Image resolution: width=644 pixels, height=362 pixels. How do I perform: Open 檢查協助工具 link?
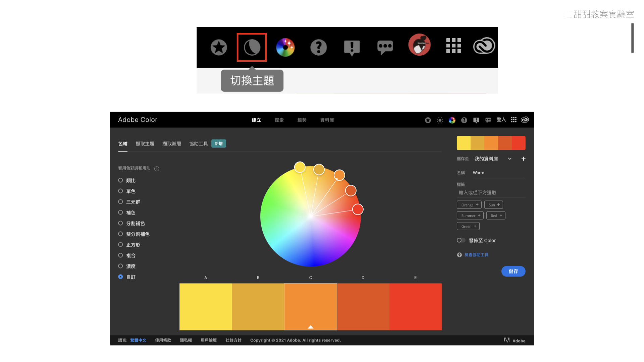(x=476, y=255)
